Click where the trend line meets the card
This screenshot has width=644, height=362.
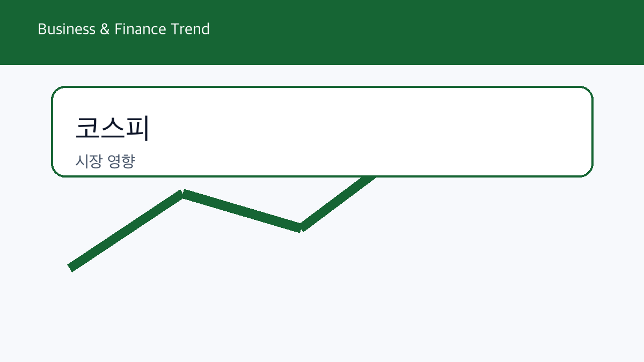coord(372,178)
